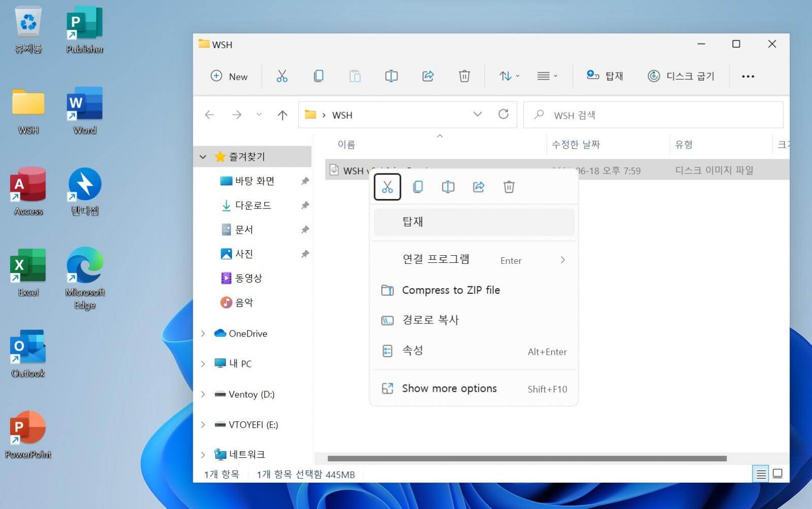Viewport: 812px width, 509px height.
Task: Select the Recycle Bin 휴지통 desktop icon
Action: (28, 30)
